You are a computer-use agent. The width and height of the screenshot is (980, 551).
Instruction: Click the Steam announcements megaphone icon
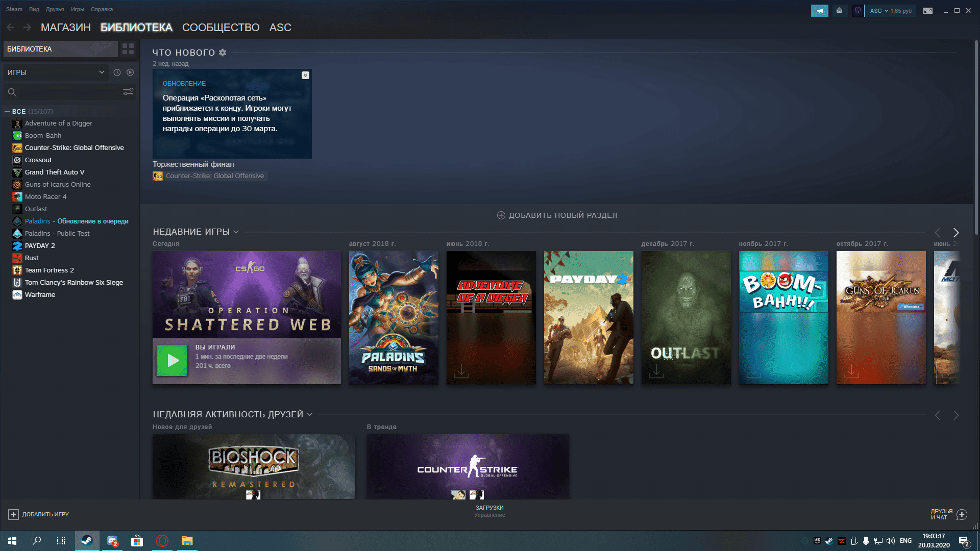[x=819, y=11]
